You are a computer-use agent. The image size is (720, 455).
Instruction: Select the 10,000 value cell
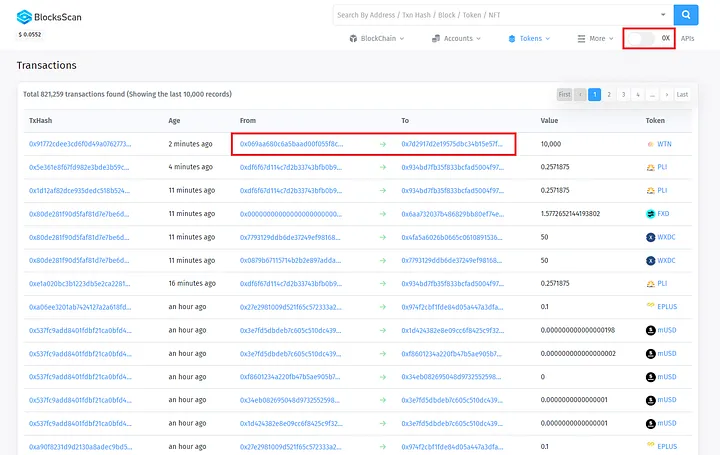tap(551, 144)
